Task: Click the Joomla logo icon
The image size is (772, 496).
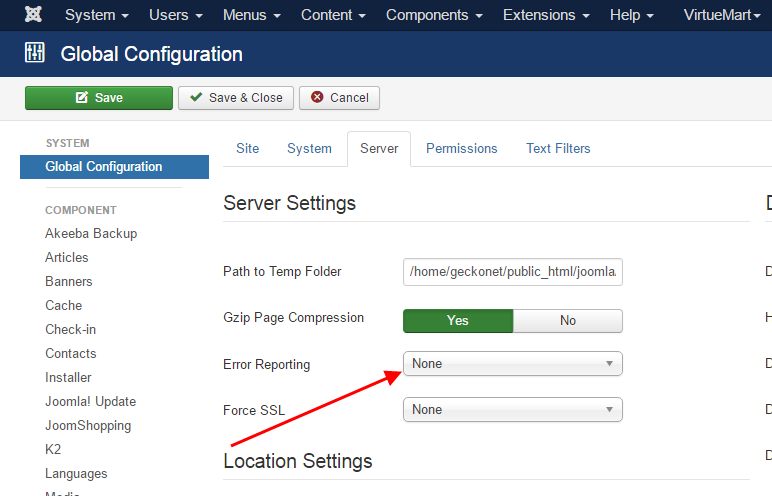Action: point(33,16)
